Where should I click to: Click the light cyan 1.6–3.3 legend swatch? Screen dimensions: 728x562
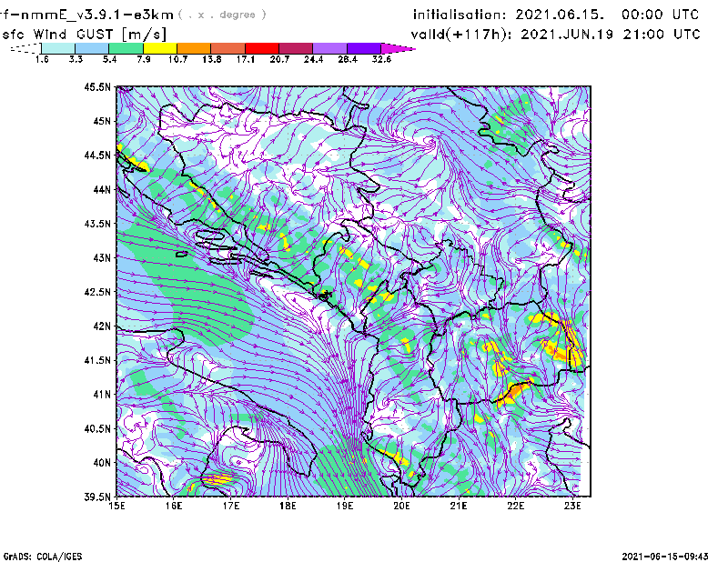click(x=58, y=48)
